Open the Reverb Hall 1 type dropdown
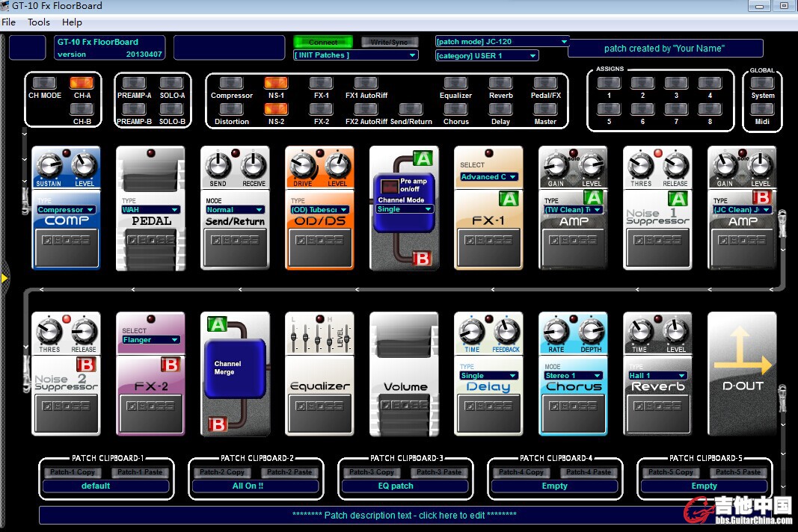This screenshot has height=532, width=798. tap(657, 375)
